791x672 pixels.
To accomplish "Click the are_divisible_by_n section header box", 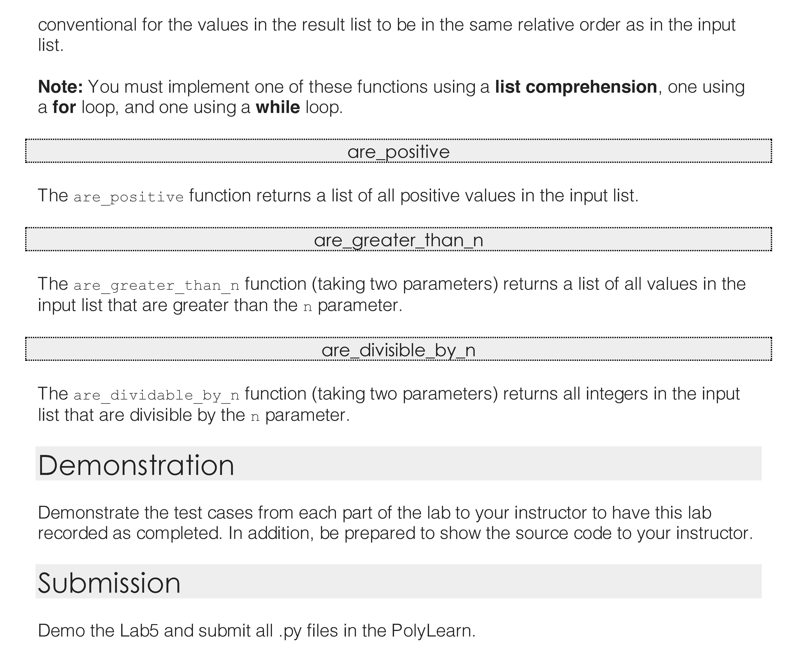I will pyautogui.click(x=398, y=349).
